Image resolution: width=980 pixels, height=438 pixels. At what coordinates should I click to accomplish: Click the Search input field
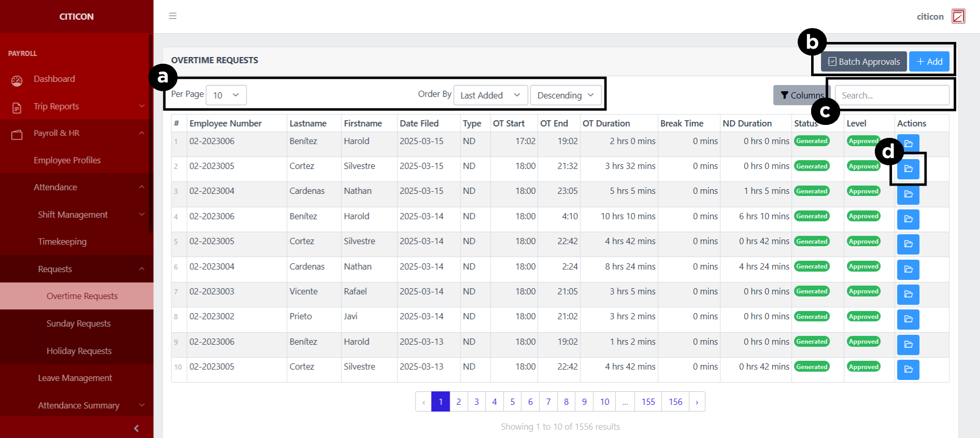click(x=891, y=95)
